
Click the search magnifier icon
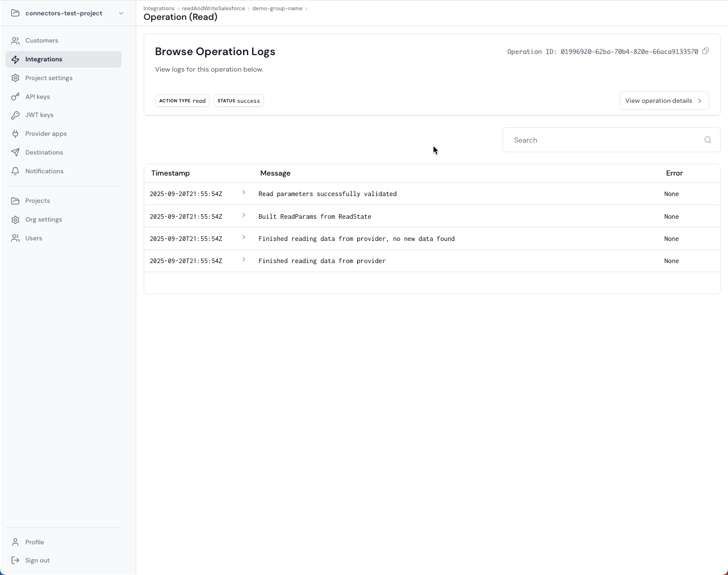point(708,140)
